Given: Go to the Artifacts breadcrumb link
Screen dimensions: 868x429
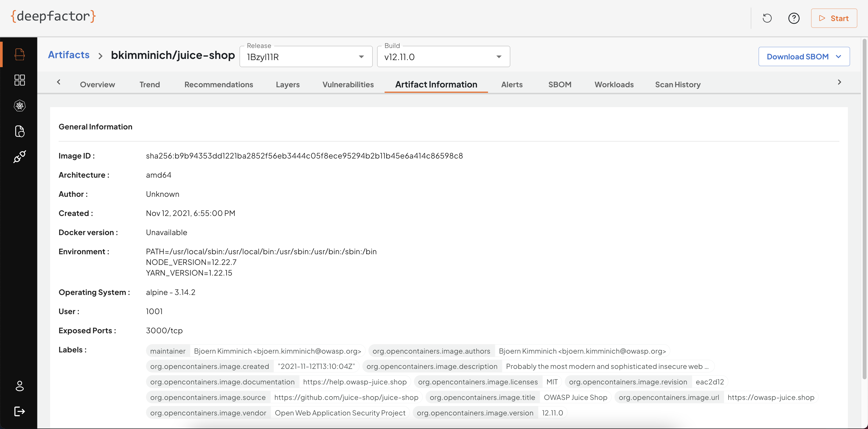Looking at the screenshot, I should click(69, 55).
